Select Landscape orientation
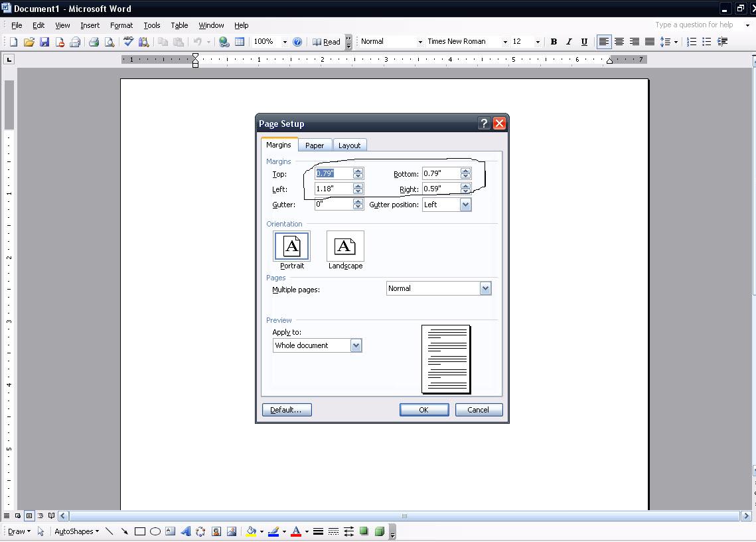 click(345, 247)
